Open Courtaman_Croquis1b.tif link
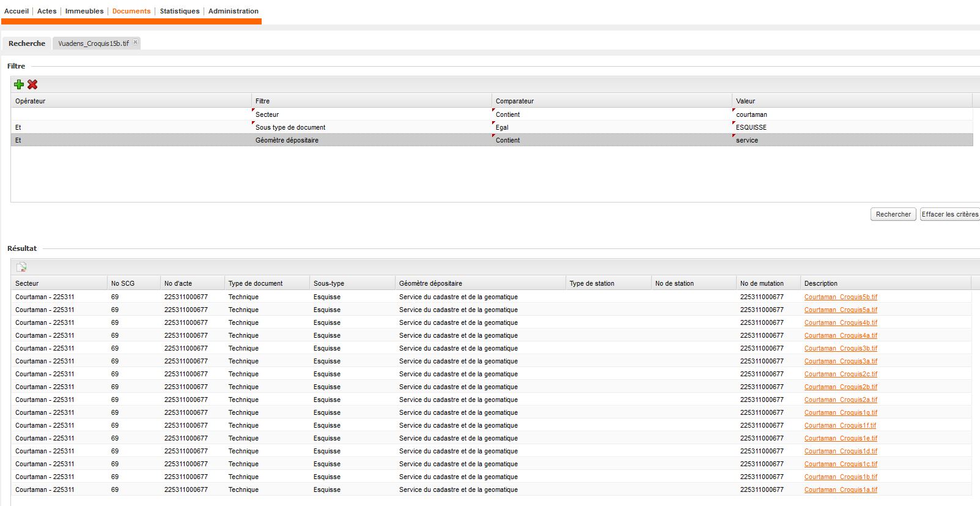This screenshot has width=980, height=506. click(x=841, y=477)
